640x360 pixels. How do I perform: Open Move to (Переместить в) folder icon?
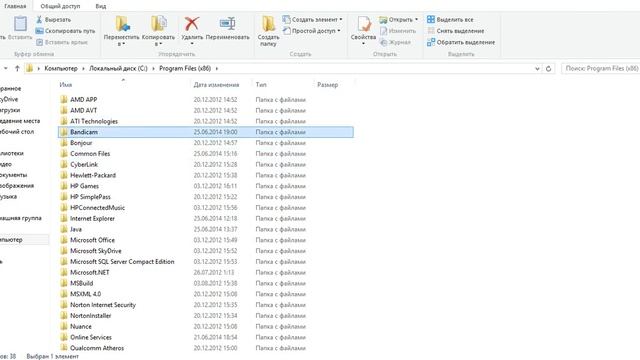coord(122,24)
